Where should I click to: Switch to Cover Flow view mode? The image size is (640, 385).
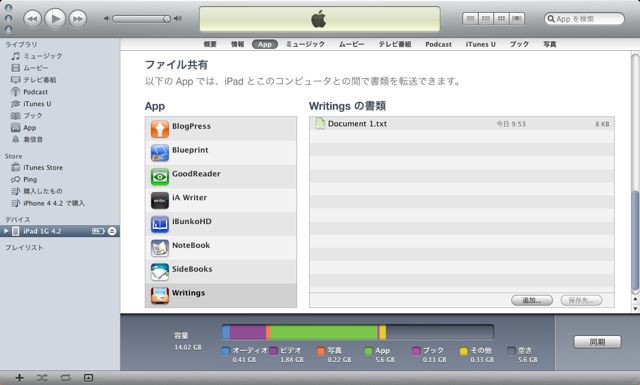click(x=517, y=18)
